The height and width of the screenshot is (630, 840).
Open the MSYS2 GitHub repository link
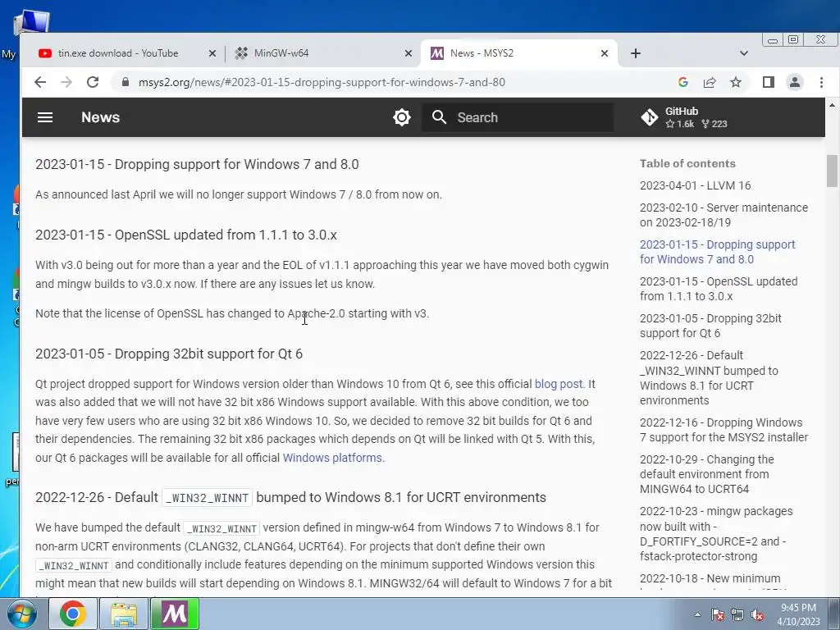[x=684, y=117]
